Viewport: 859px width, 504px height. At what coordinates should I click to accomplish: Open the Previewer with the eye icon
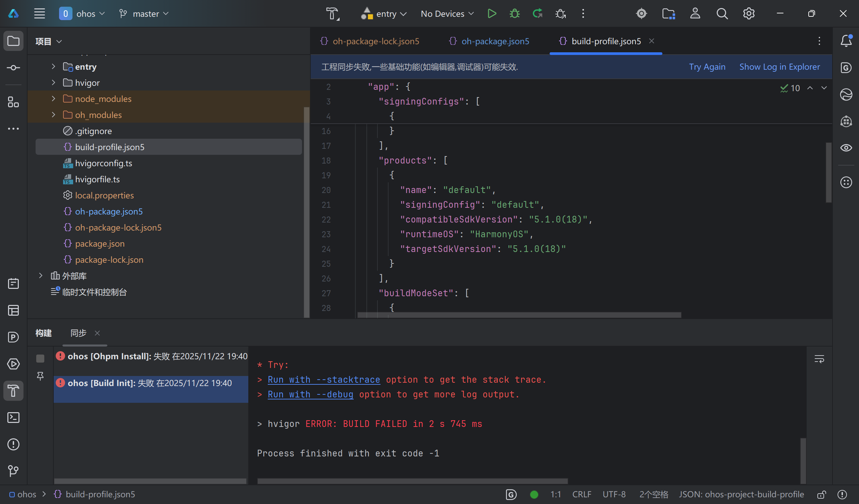tap(846, 147)
